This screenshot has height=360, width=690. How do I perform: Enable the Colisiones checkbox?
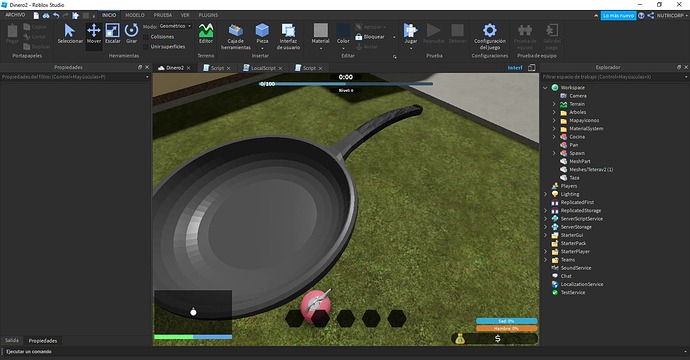146,37
